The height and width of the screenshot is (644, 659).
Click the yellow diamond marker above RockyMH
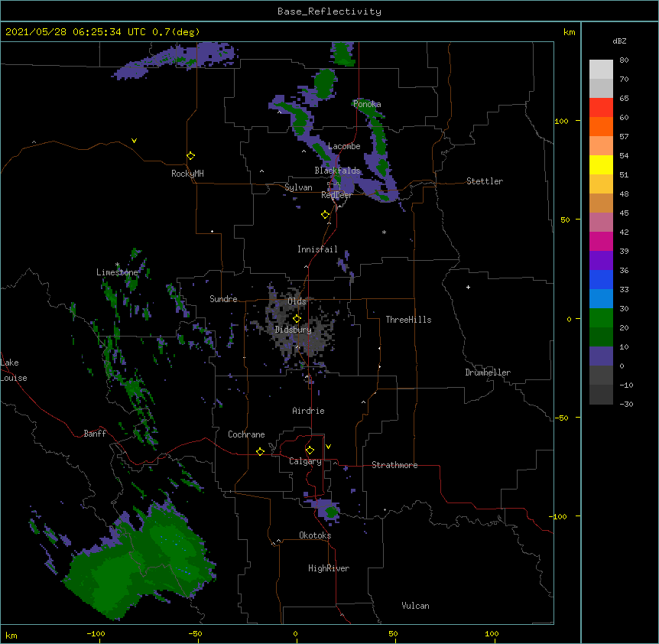(190, 155)
